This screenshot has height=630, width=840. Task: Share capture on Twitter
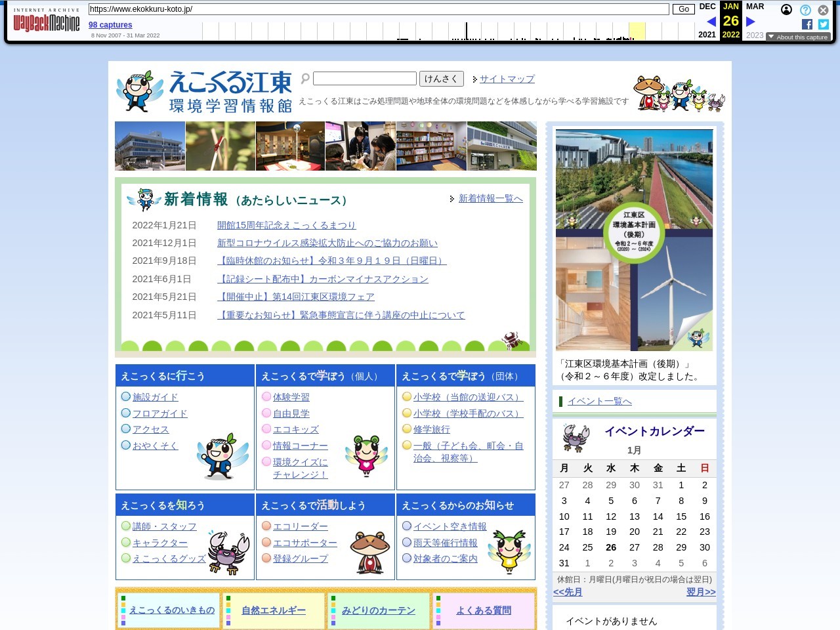tap(824, 24)
